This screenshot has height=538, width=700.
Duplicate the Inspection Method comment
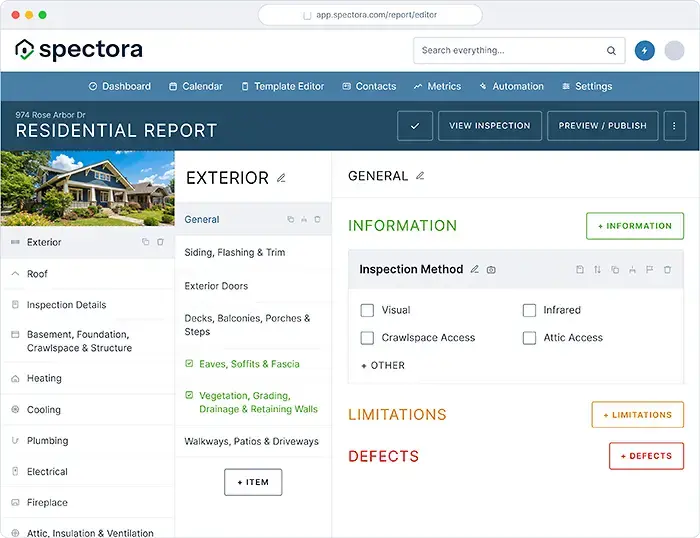[x=615, y=270]
